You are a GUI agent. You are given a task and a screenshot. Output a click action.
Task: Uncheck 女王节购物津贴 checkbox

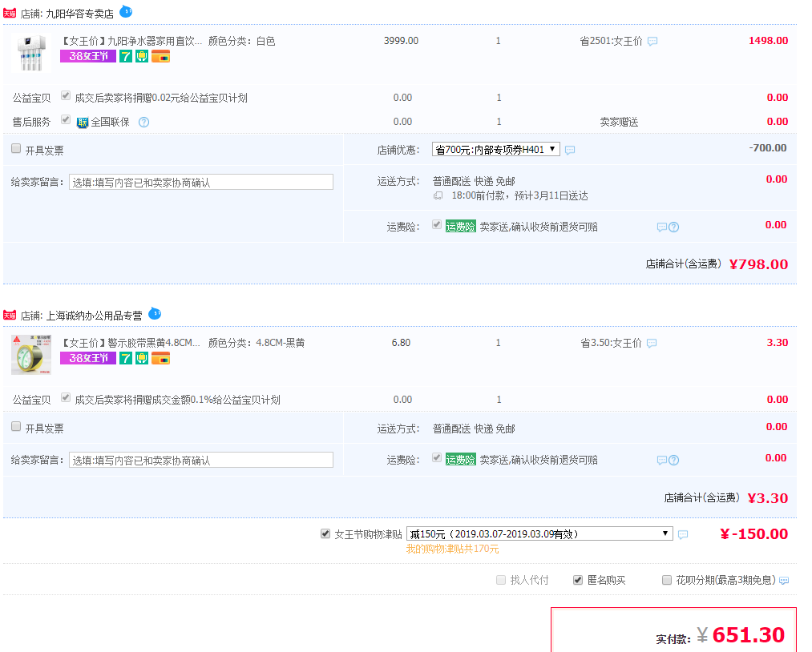[325, 533]
